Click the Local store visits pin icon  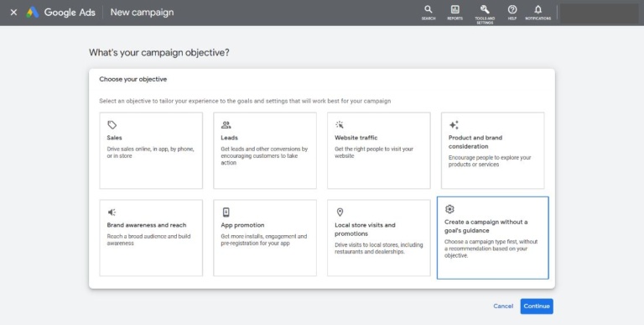tap(340, 212)
